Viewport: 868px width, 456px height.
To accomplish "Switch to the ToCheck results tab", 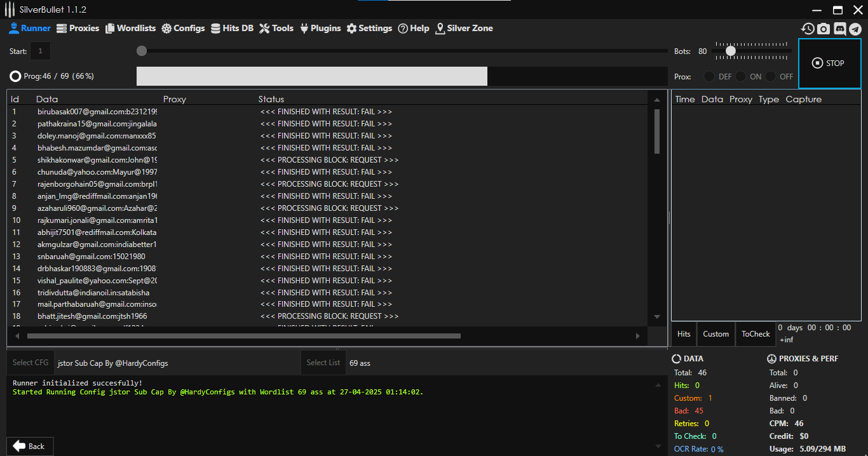I will [756, 334].
